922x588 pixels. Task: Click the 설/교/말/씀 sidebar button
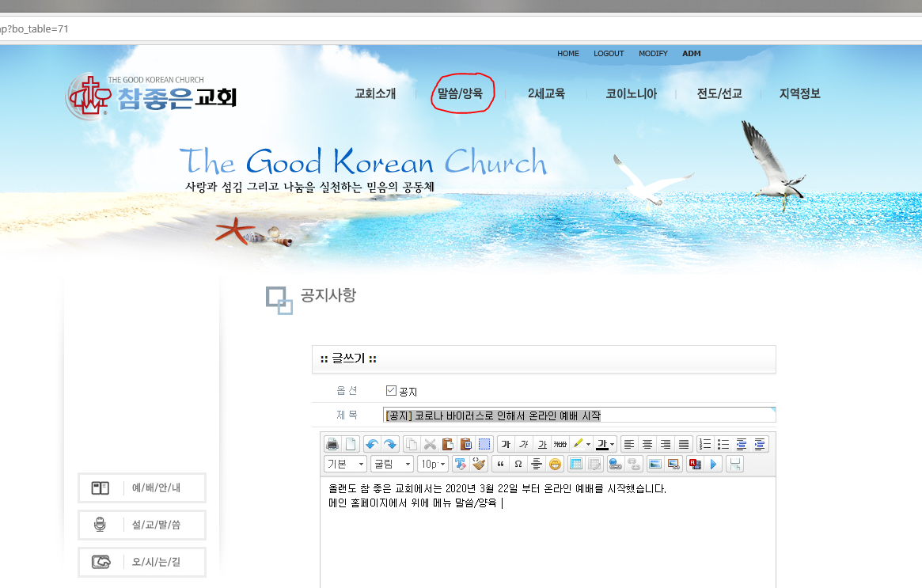click(x=142, y=525)
